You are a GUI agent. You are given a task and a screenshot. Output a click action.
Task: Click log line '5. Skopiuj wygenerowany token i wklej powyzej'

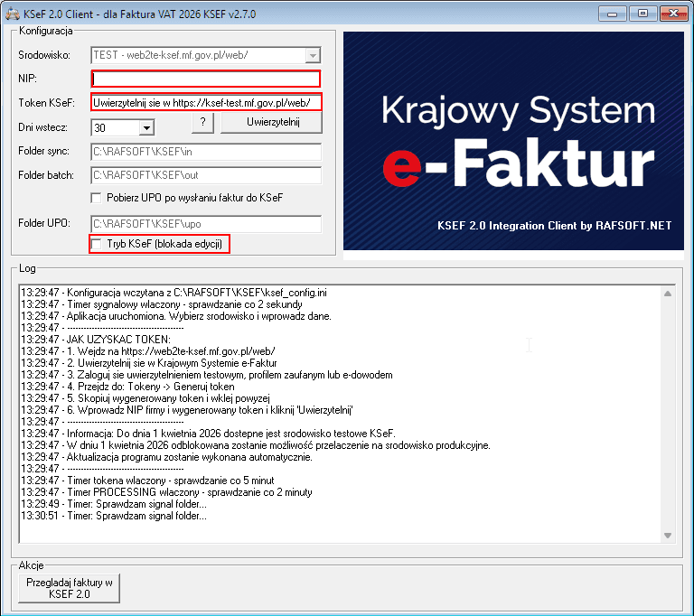coord(145,398)
